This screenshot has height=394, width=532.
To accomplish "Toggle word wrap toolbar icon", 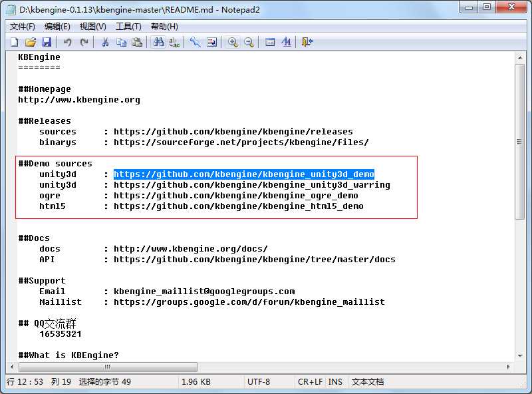I will coord(211,42).
